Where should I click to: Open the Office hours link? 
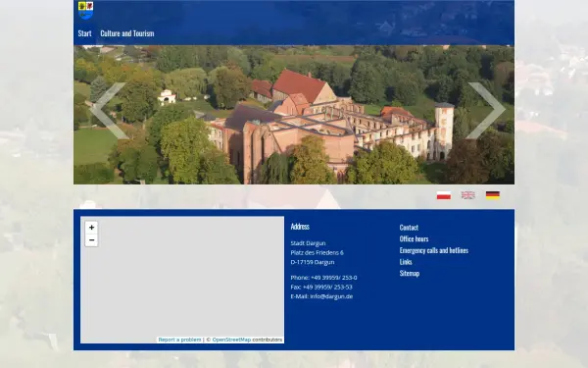(x=414, y=238)
